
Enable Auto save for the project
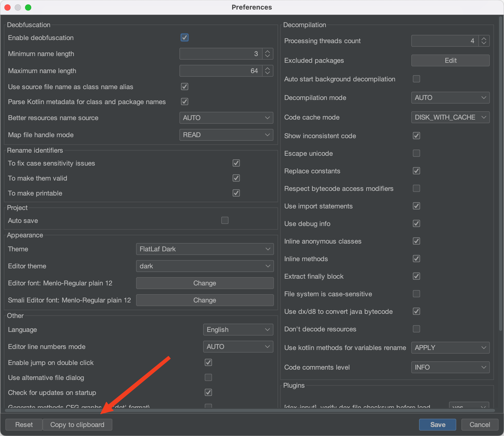(x=225, y=220)
